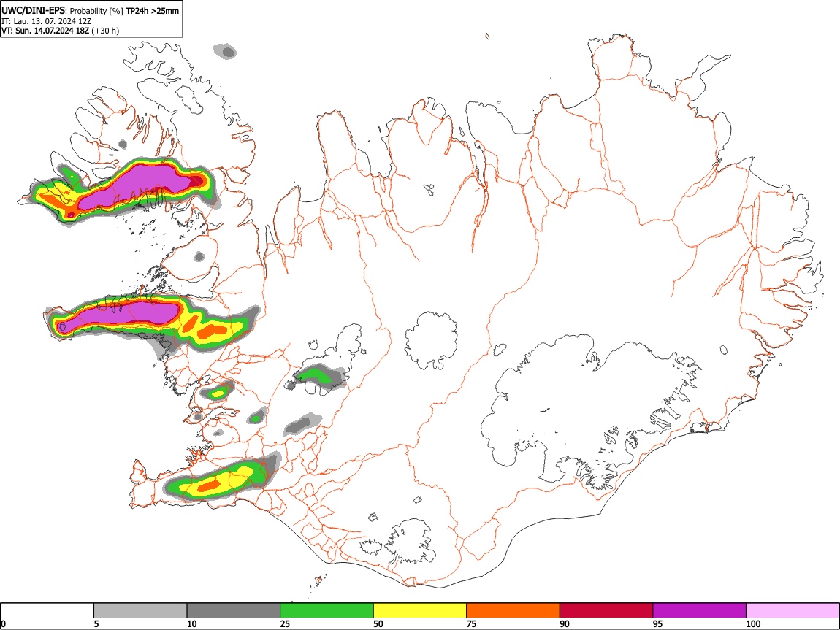
Task: Click the orange 75–90 legend swatch
Action: pos(513,611)
